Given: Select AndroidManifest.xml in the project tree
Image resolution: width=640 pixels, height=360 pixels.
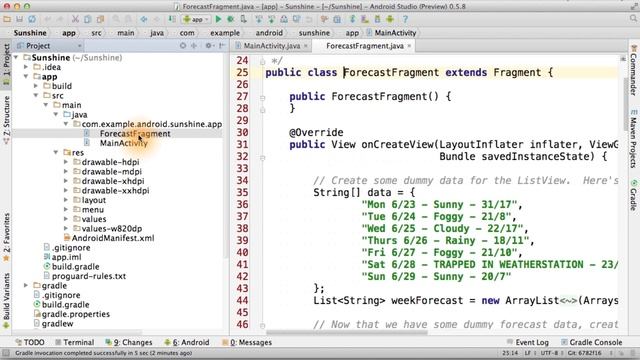Looking at the screenshot, I should point(113,238).
